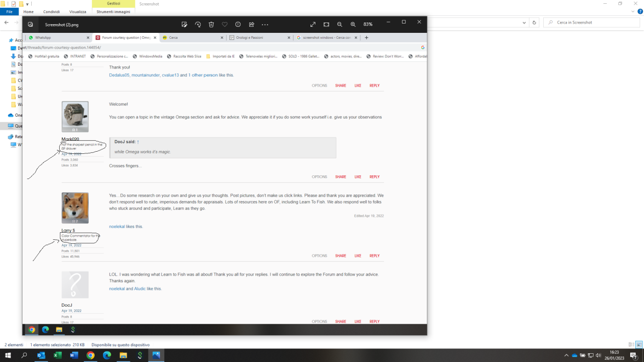This screenshot has height=362, width=644.
Task: Open the address bar history dropdown
Action: pos(524,22)
